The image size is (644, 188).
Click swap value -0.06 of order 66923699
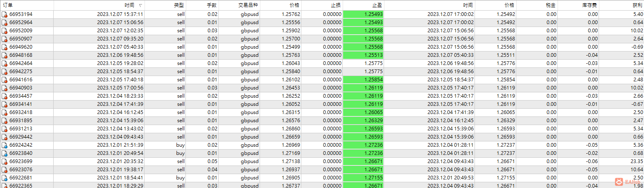pos(592,161)
